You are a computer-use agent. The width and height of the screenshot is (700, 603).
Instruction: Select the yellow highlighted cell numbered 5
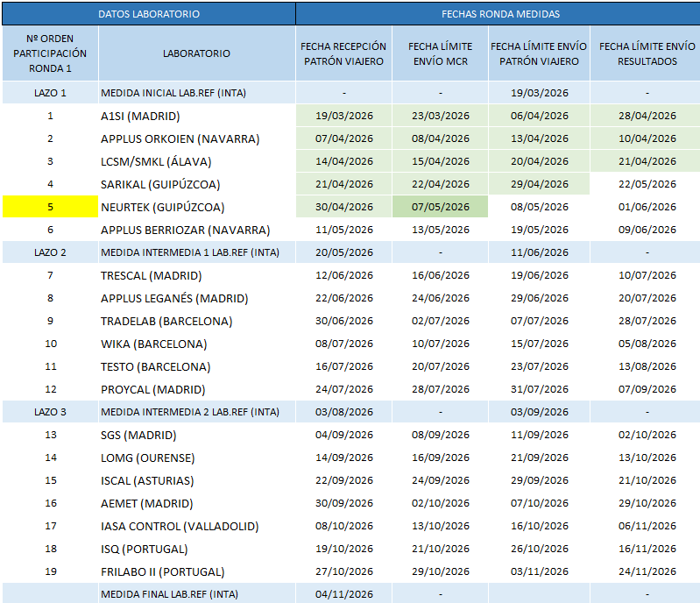50,207
